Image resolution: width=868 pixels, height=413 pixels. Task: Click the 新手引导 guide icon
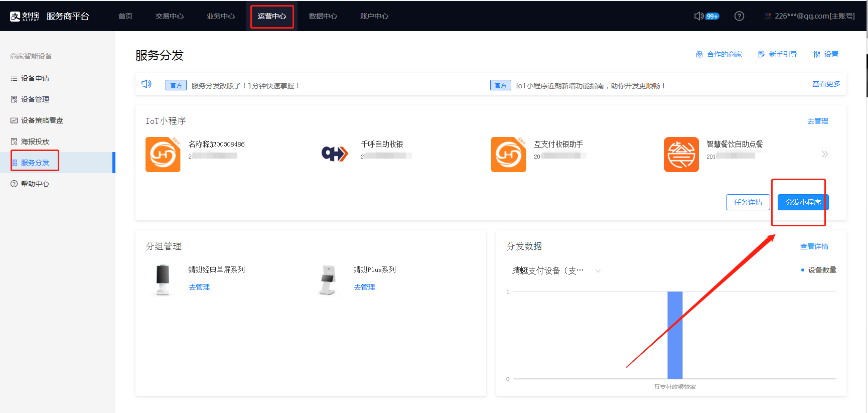[761, 54]
